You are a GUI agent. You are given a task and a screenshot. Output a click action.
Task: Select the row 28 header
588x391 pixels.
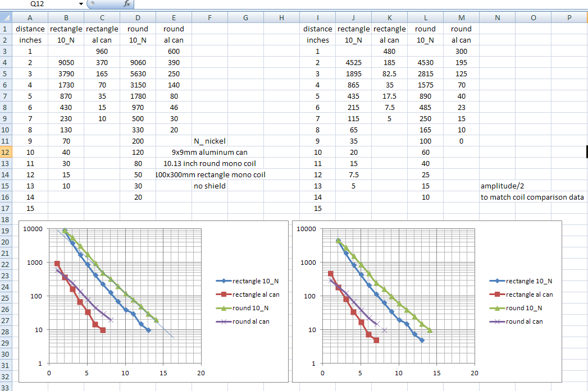pos(6,332)
